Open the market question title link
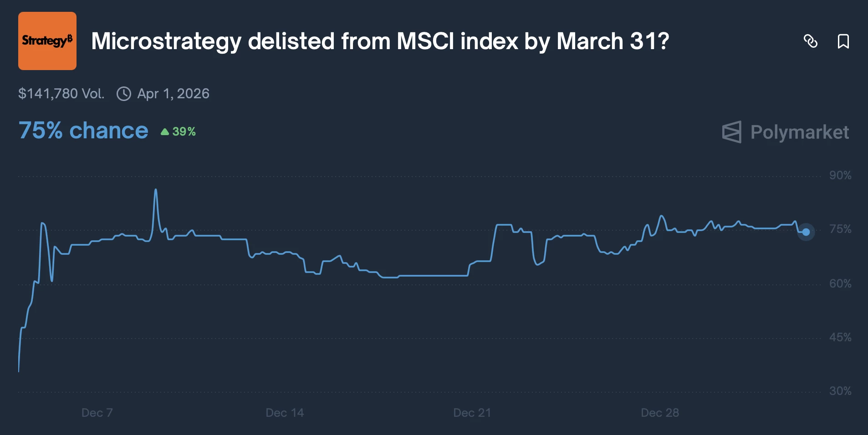The width and height of the screenshot is (868, 435). (x=380, y=41)
